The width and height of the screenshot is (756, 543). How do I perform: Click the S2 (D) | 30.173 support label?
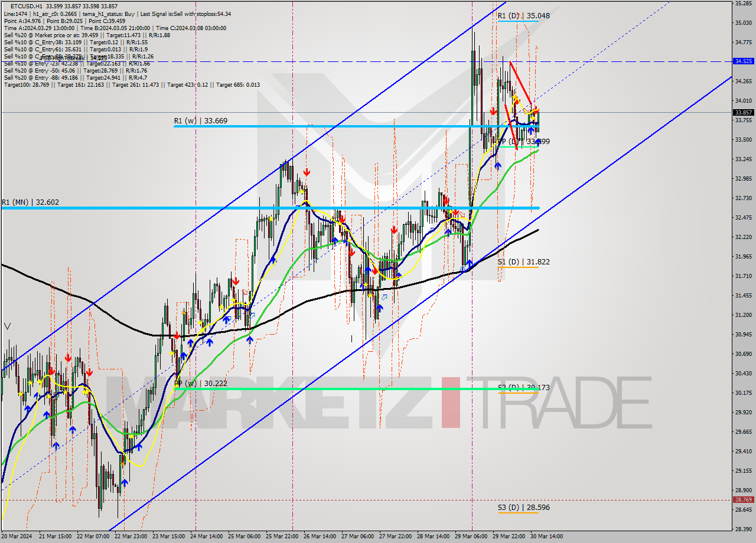(x=523, y=387)
